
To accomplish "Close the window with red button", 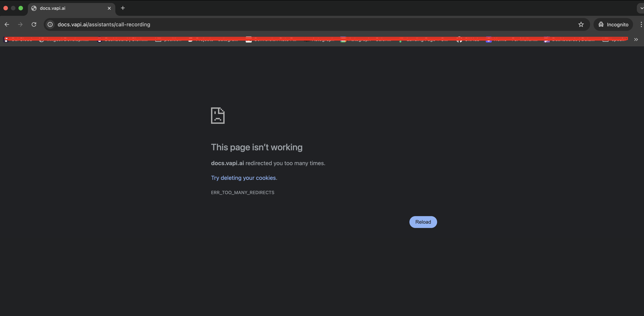I will pyautogui.click(x=6, y=8).
